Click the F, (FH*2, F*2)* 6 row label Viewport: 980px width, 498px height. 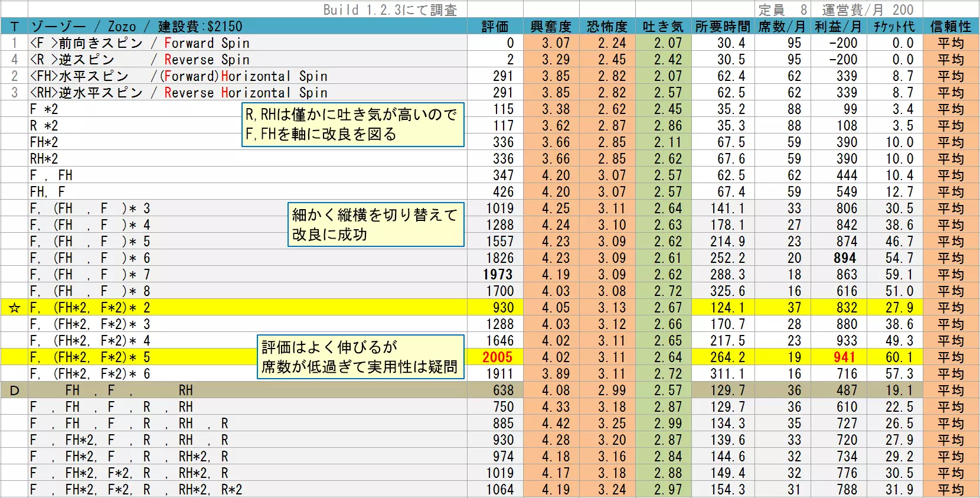90,374
